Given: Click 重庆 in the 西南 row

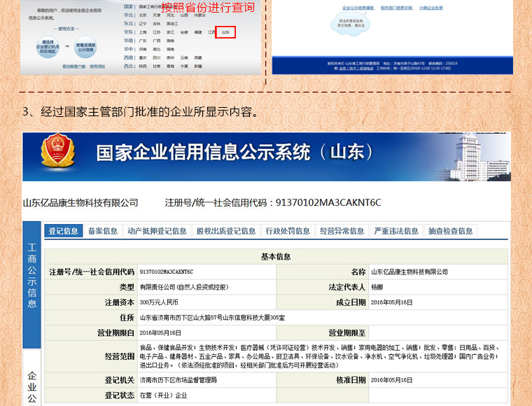Looking at the screenshot, I should [x=143, y=57].
